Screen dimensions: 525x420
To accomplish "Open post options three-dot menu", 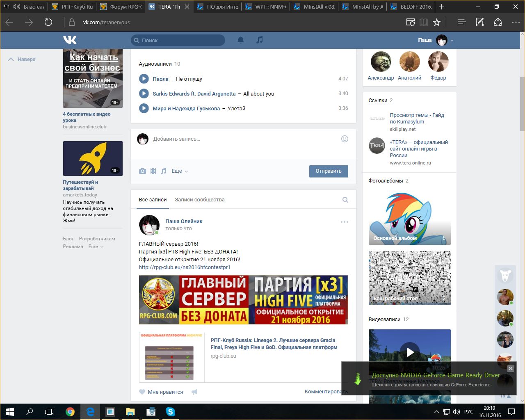I will coord(345,222).
